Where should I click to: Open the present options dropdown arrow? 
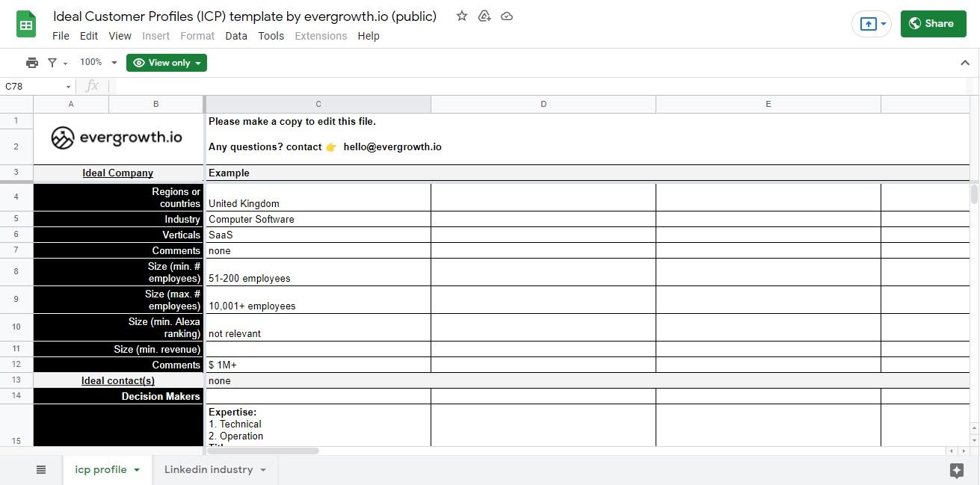(884, 24)
